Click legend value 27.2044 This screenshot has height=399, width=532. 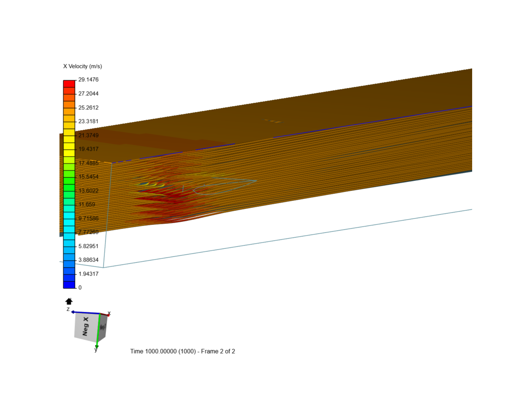88,93
